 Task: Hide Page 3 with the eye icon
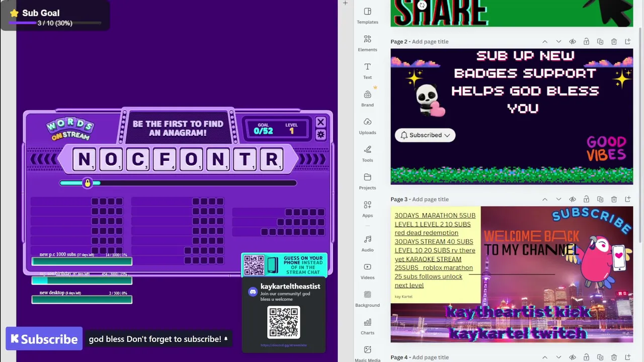click(x=573, y=200)
